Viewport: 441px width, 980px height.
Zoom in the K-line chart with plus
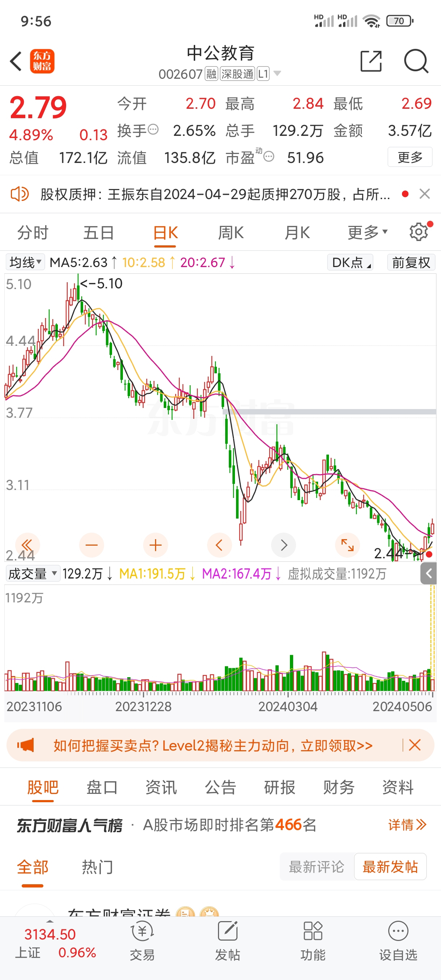tap(156, 545)
